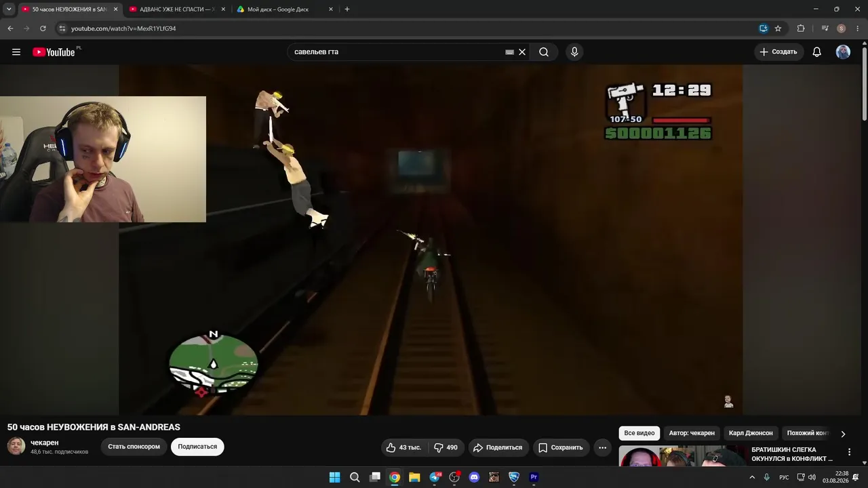Open the tab search dropdown arrow
Image resolution: width=868 pixels, height=488 pixels.
9,9
